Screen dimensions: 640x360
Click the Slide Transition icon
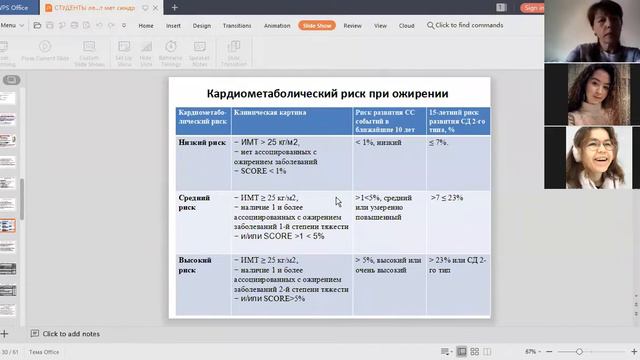pos(234,46)
